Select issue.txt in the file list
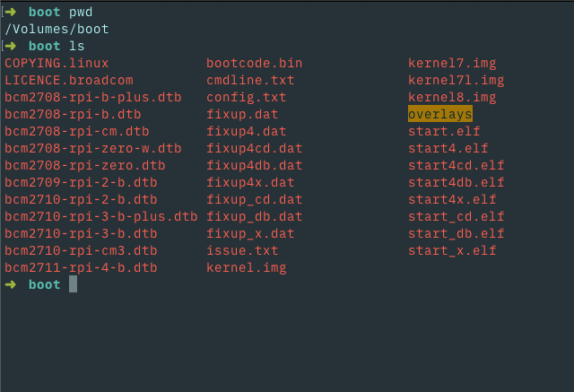This screenshot has height=392, width=574. 242,250
